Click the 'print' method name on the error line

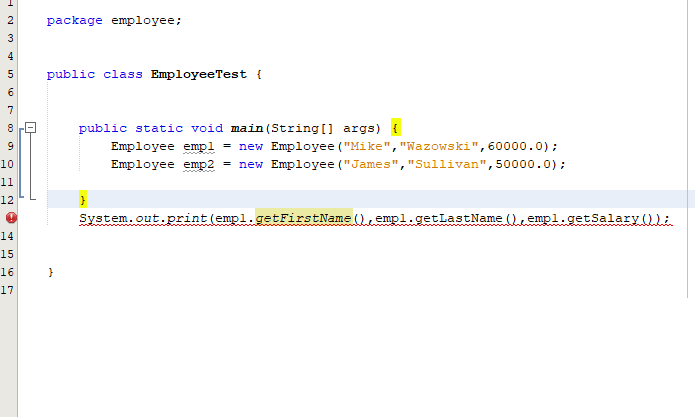tap(187, 218)
